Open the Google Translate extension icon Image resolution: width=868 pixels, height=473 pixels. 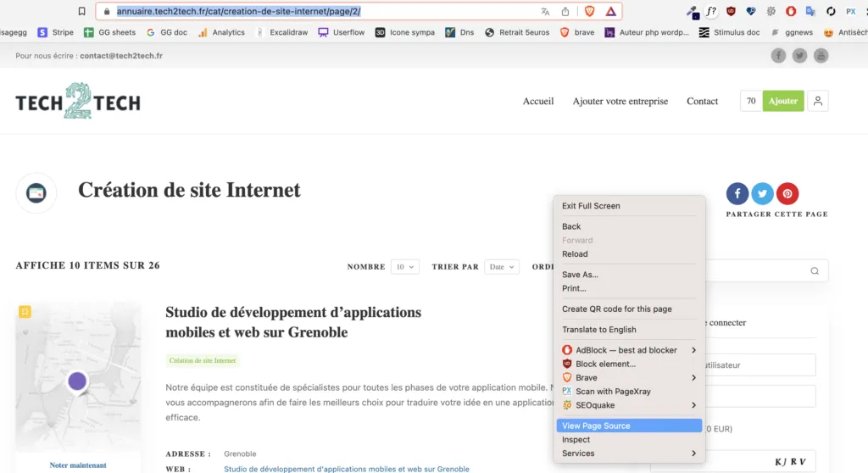(x=810, y=11)
